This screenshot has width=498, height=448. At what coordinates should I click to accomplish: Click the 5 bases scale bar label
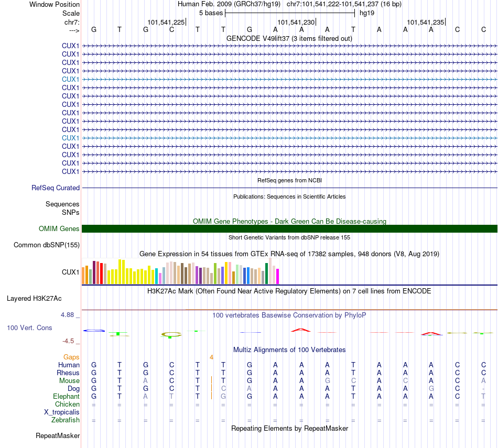[x=211, y=13]
